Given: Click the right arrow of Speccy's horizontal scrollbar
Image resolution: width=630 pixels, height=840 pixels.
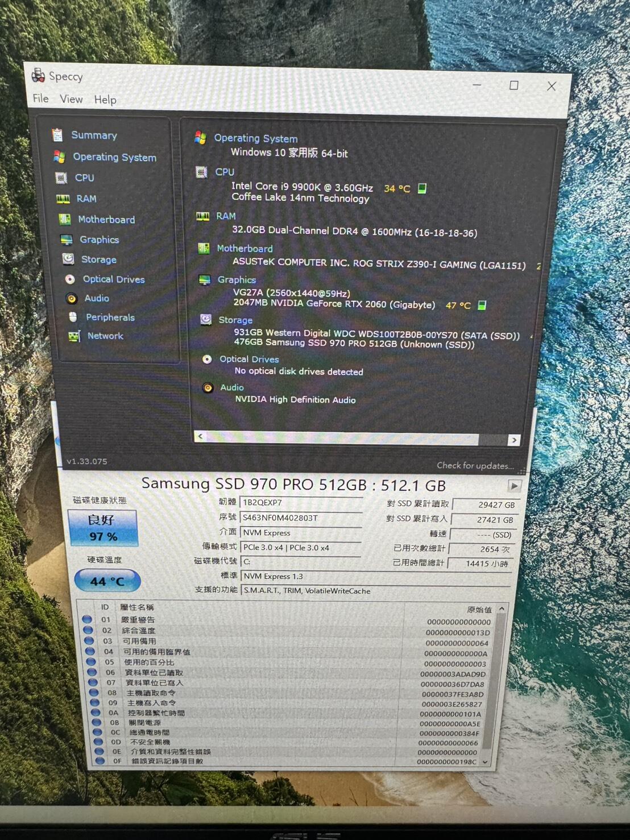Looking at the screenshot, I should point(514,440).
